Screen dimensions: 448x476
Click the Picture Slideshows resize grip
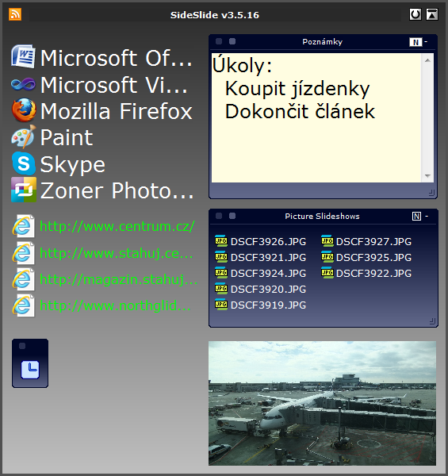(432, 321)
